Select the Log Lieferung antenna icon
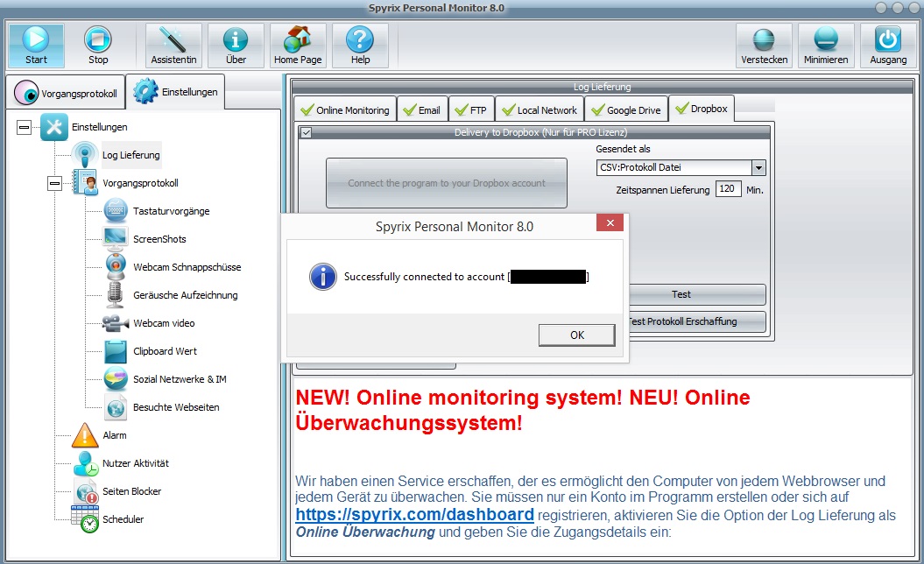The image size is (924, 564). (85, 155)
